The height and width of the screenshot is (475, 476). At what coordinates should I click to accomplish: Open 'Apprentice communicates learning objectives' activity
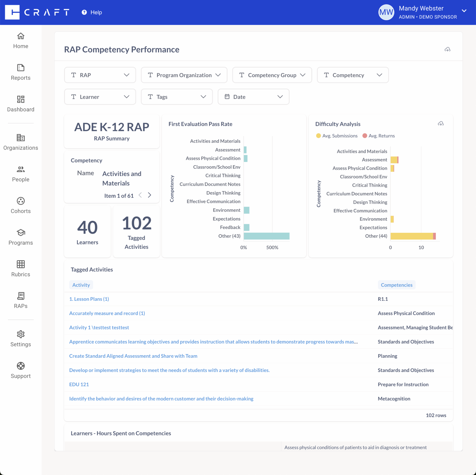point(213,342)
